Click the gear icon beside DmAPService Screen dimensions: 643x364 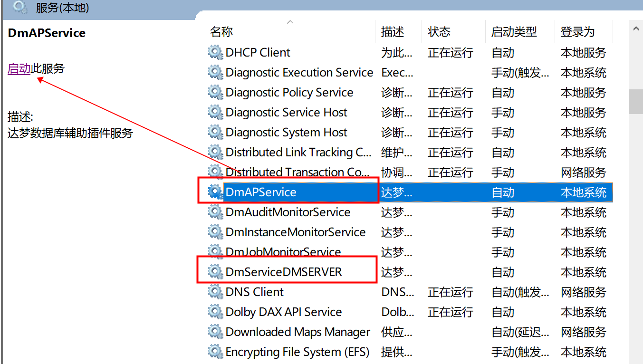point(216,192)
